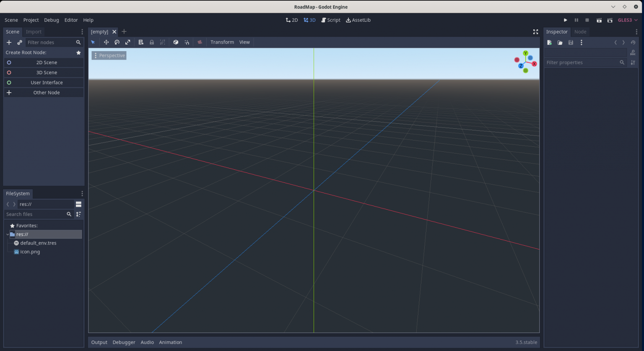Screen dimensions: 644x351
Task: Click the Save resource icon in Inspector
Action: coord(571,42)
